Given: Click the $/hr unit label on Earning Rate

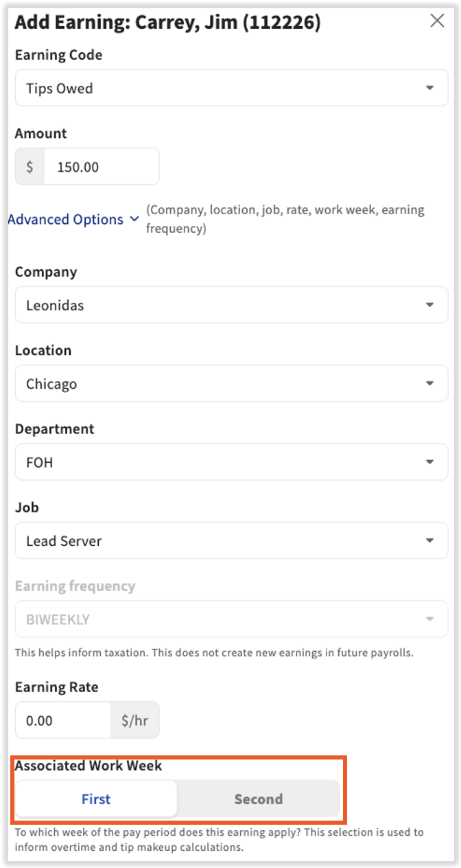Looking at the screenshot, I should click(134, 720).
